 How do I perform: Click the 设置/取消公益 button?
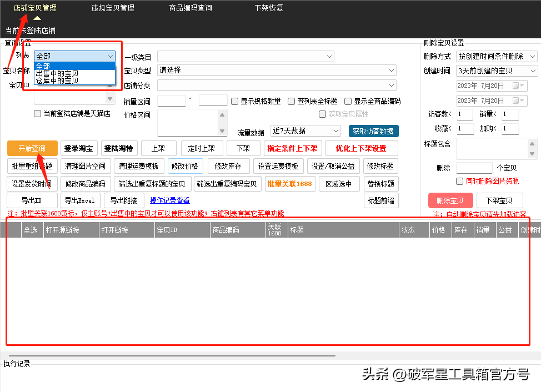point(333,166)
